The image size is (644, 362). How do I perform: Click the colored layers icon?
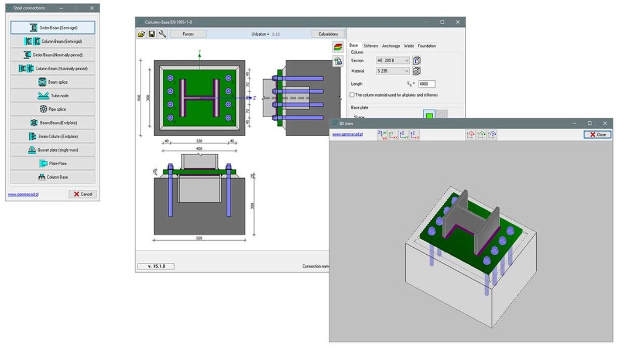[337, 47]
